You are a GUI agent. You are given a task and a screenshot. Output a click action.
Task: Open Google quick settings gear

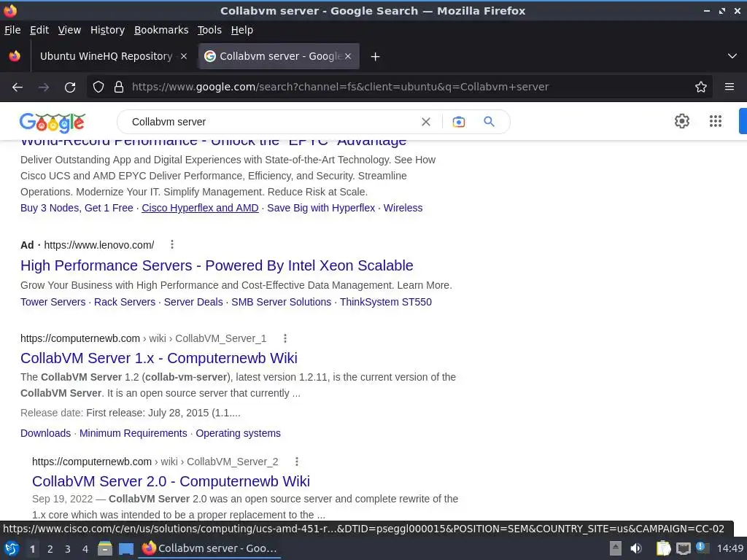pos(682,121)
